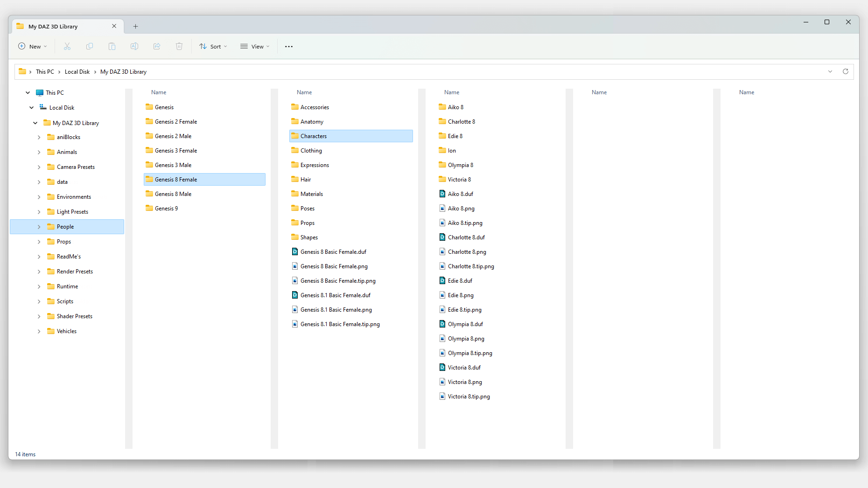Click the Aiko 8.tip.png image icon

tap(442, 223)
